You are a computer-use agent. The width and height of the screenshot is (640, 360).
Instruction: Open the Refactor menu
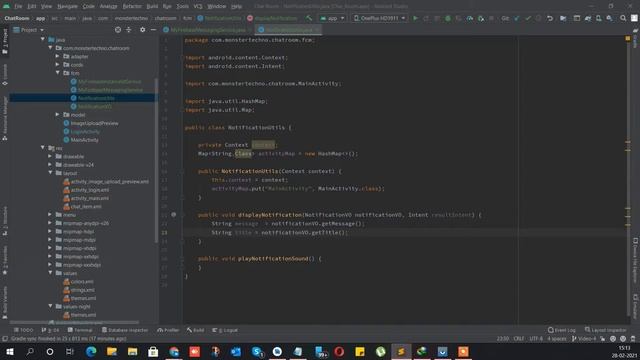pos(132,7)
